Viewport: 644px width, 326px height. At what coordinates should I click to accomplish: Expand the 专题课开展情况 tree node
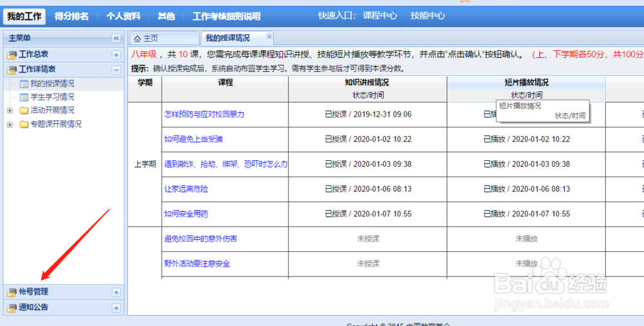[10, 124]
